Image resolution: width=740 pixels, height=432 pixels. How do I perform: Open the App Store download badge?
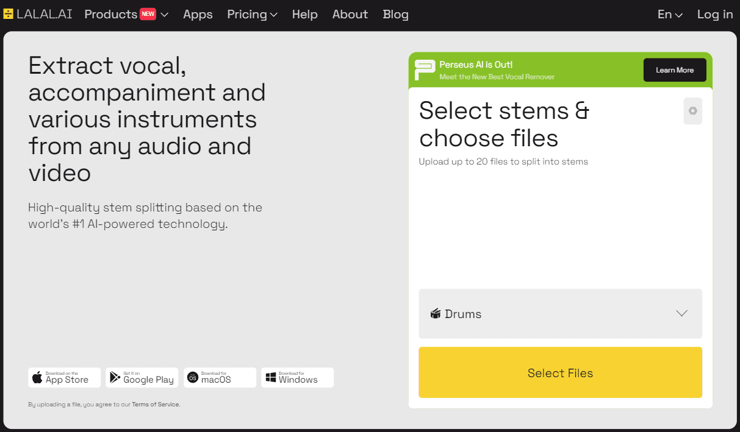tap(64, 378)
